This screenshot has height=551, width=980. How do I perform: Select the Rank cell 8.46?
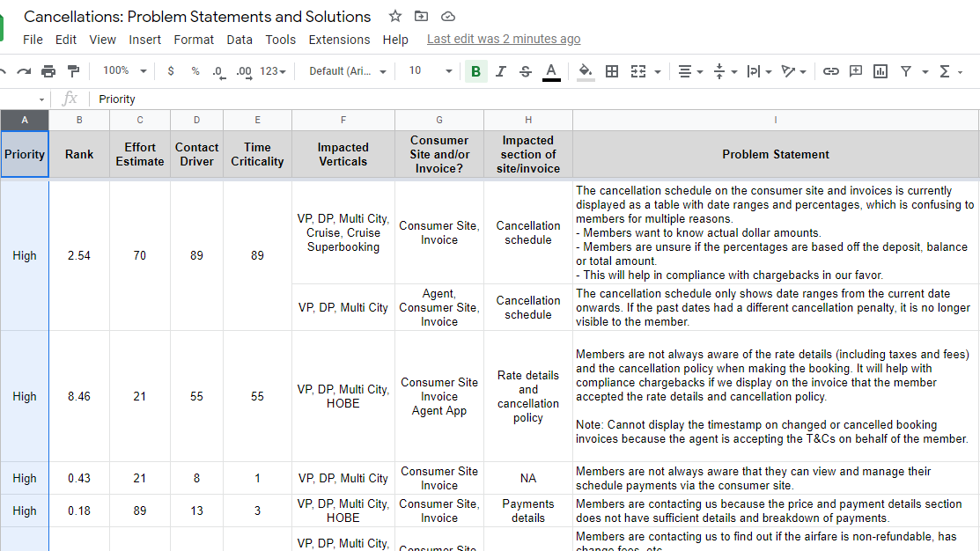click(79, 397)
